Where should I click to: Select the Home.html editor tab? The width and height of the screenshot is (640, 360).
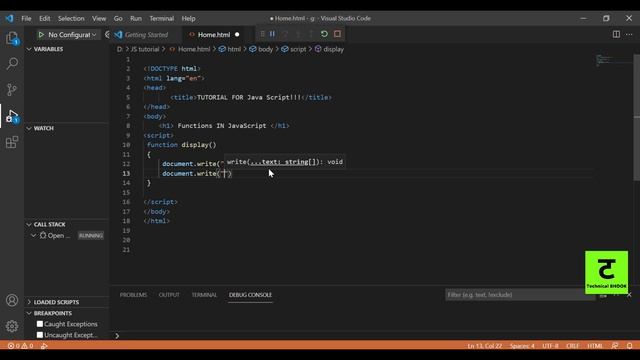[214, 35]
